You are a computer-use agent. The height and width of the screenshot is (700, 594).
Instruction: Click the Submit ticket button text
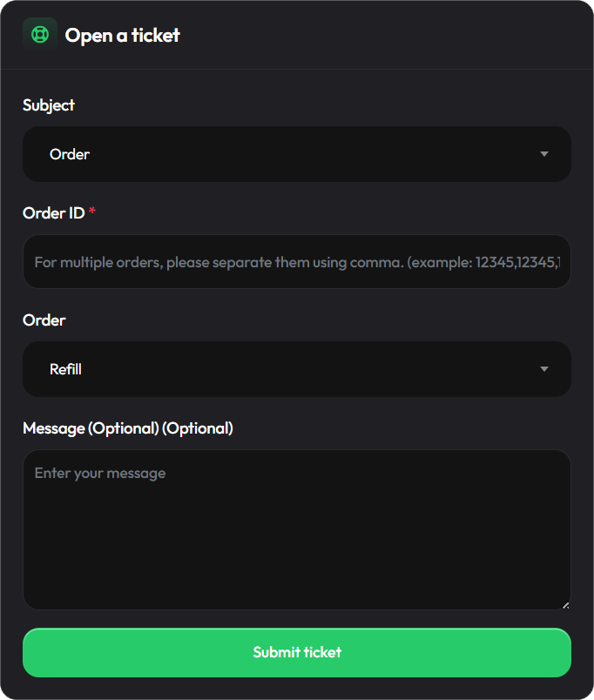point(297,652)
